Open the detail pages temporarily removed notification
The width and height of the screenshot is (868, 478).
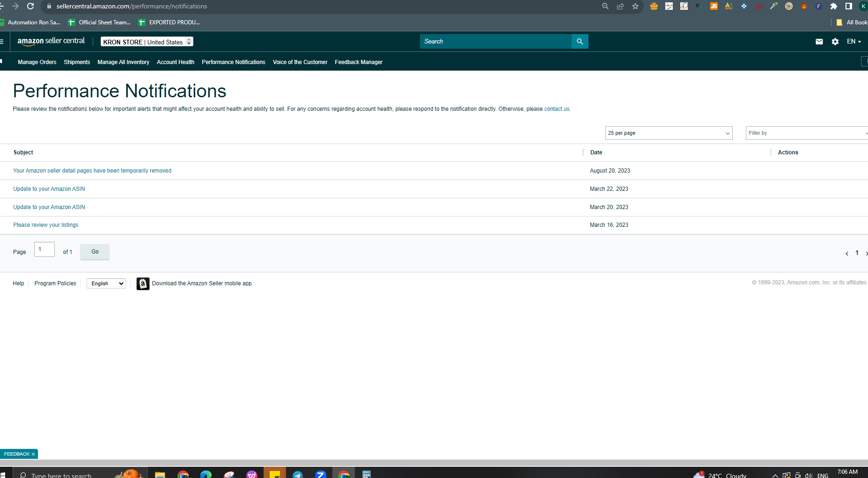[x=92, y=171]
